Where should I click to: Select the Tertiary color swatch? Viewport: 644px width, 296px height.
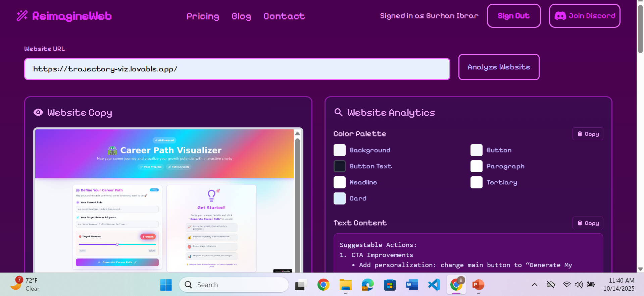(477, 182)
